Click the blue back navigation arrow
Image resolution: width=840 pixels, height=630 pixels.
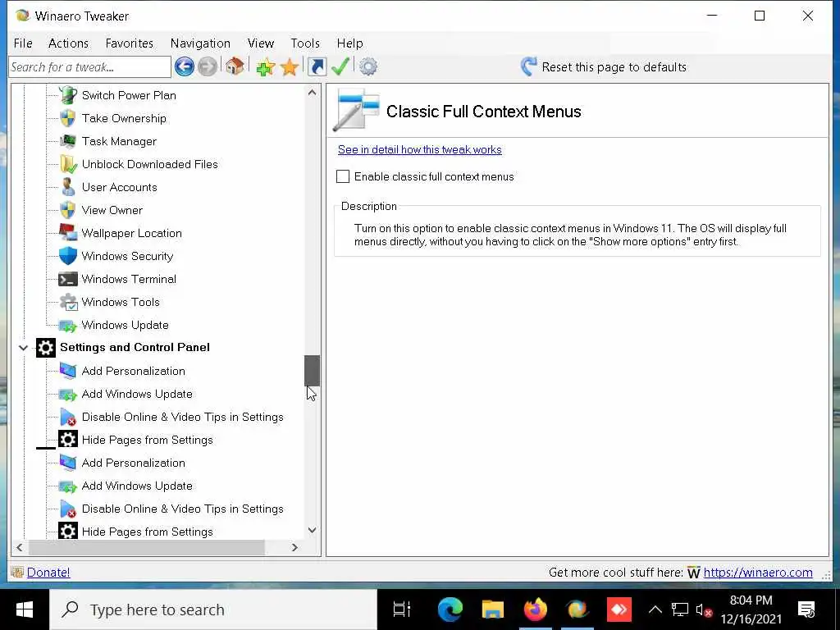[185, 67]
